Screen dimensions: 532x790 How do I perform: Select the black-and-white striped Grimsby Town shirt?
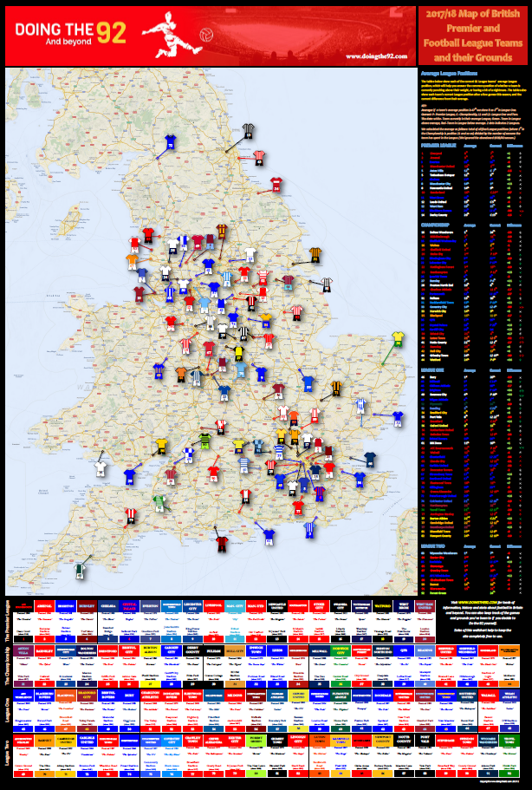[327, 284]
